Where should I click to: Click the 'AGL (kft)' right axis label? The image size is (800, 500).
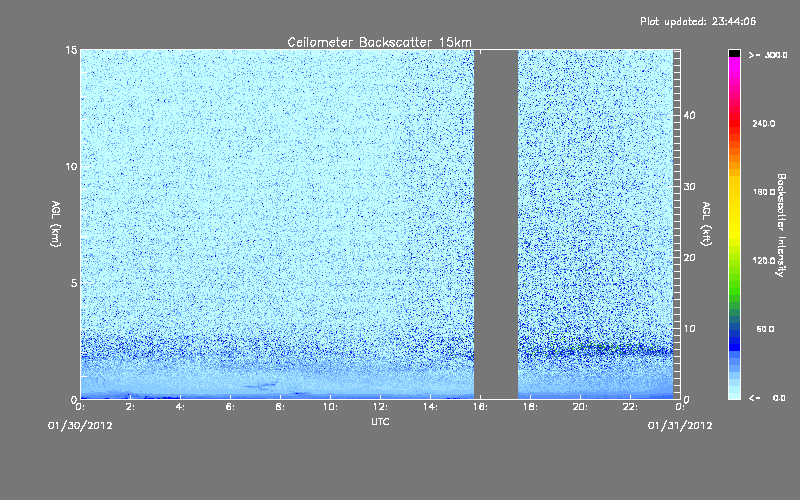(706, 224)
